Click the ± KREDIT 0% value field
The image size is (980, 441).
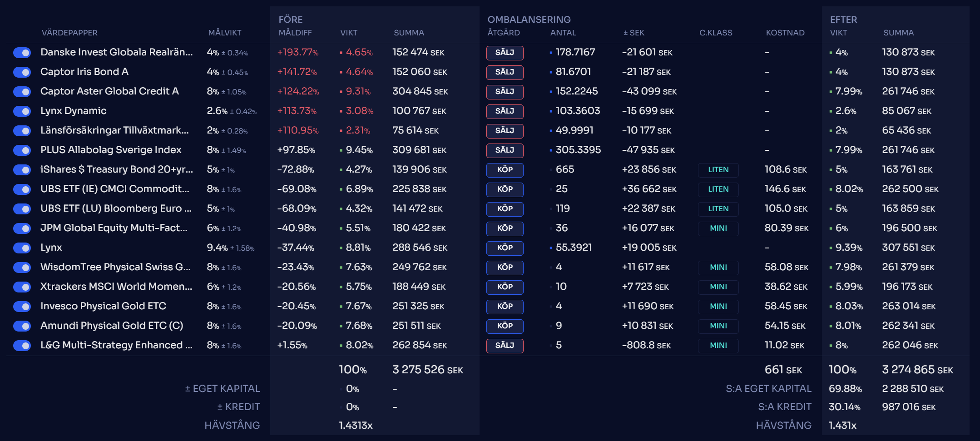352,407
